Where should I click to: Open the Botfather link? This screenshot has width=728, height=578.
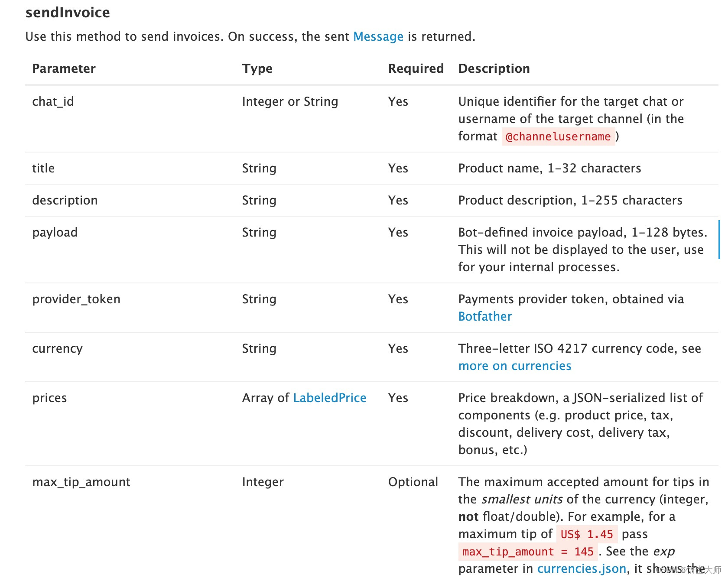(x=485, y=316)
